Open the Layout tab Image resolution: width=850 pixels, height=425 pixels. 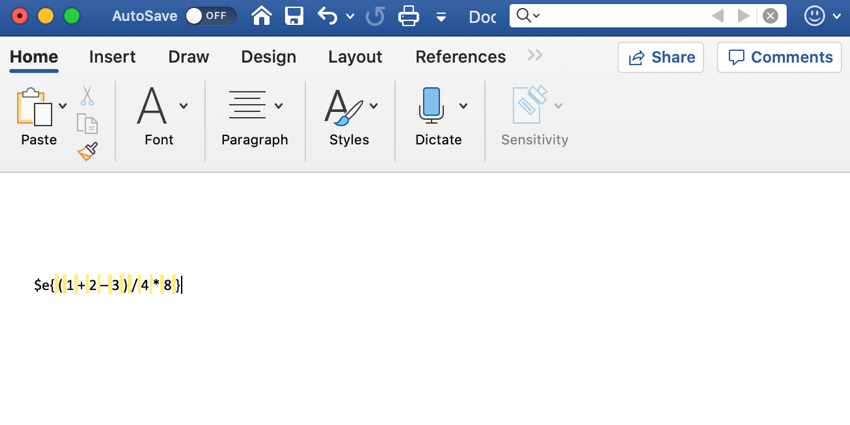click(355, 57)
